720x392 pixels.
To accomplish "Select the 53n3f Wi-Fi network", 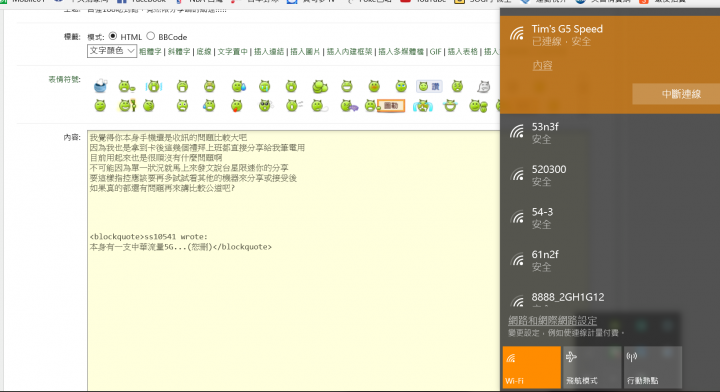I will coord(610,133).
